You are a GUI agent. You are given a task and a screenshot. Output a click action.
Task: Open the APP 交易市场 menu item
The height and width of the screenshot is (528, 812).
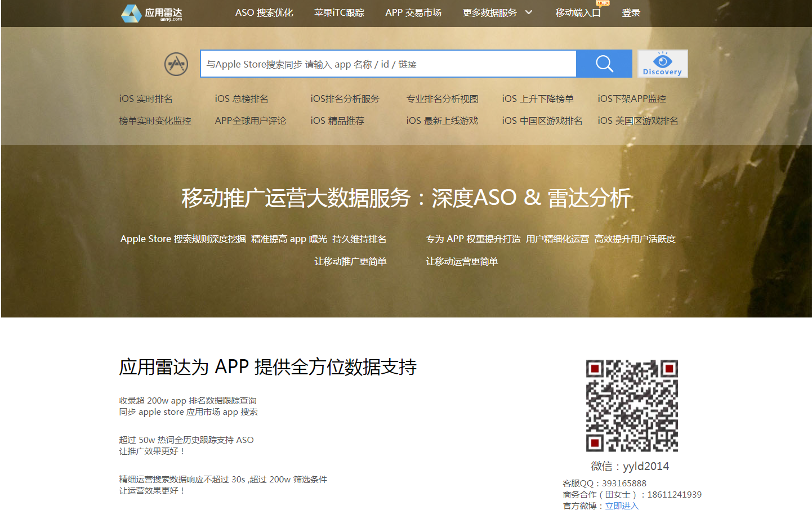[413, 12]
